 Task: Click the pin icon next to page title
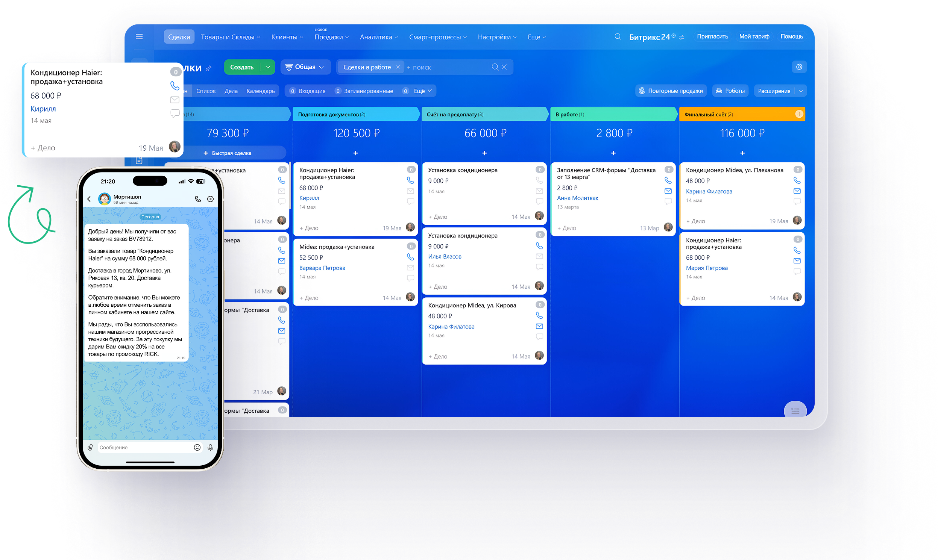[x=209, y=68]
